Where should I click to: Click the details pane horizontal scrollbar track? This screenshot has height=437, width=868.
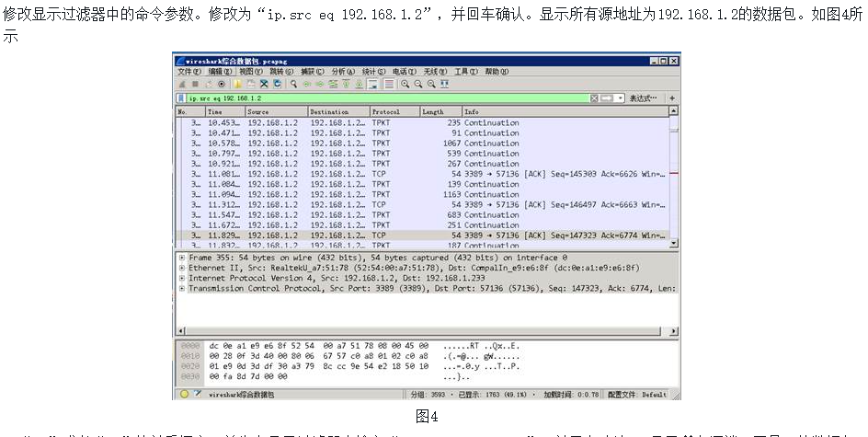pyautogui.click(x=427, y=331)
